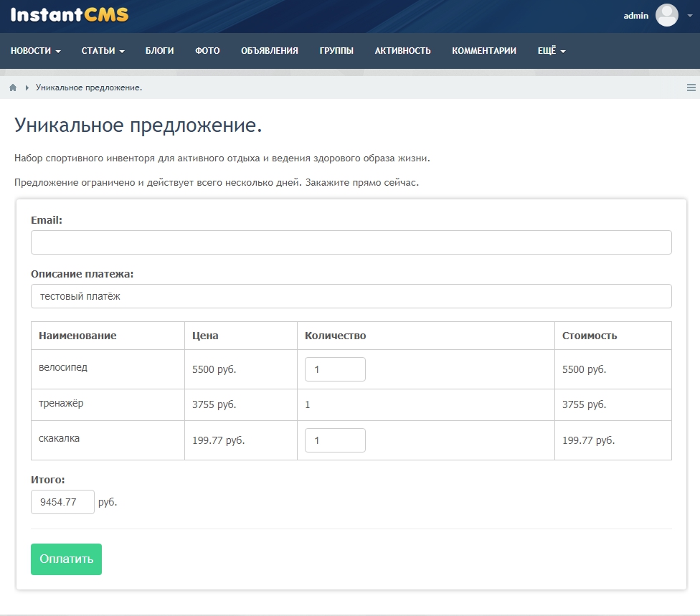Navigate to Объявления
This screenshot has height=616, width=700.
click(269, 51)
